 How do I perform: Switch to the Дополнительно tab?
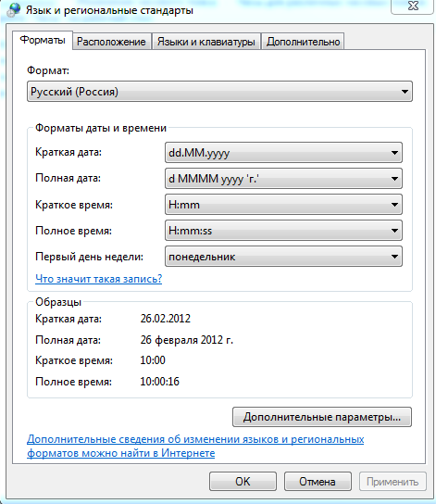pyautogui.click(x=303, y=42)
